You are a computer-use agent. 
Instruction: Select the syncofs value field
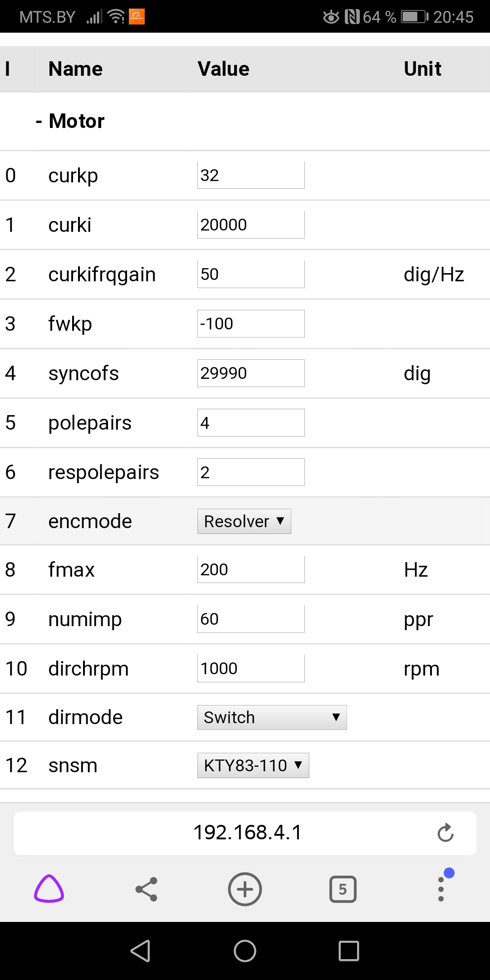click(x=251, y=373)
